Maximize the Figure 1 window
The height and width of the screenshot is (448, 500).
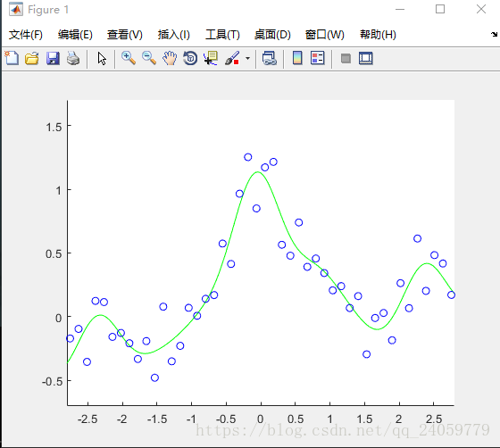(440, 9)
